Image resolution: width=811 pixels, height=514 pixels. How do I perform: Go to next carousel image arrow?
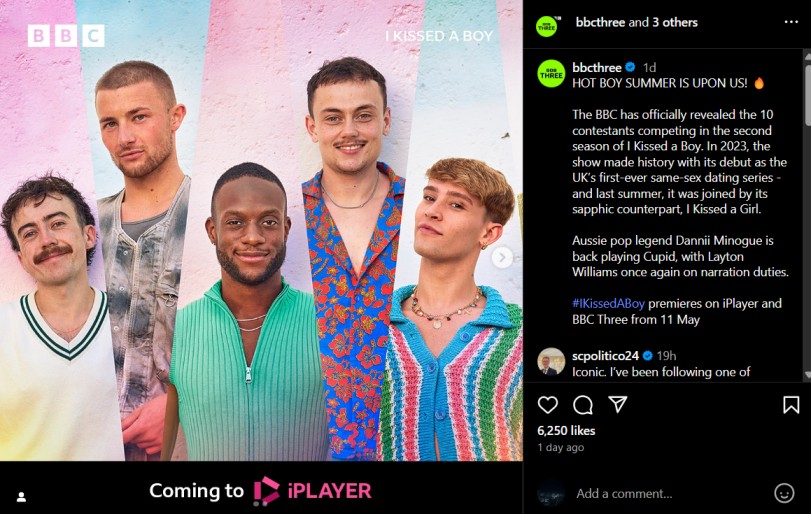click(x=502, y=257)
